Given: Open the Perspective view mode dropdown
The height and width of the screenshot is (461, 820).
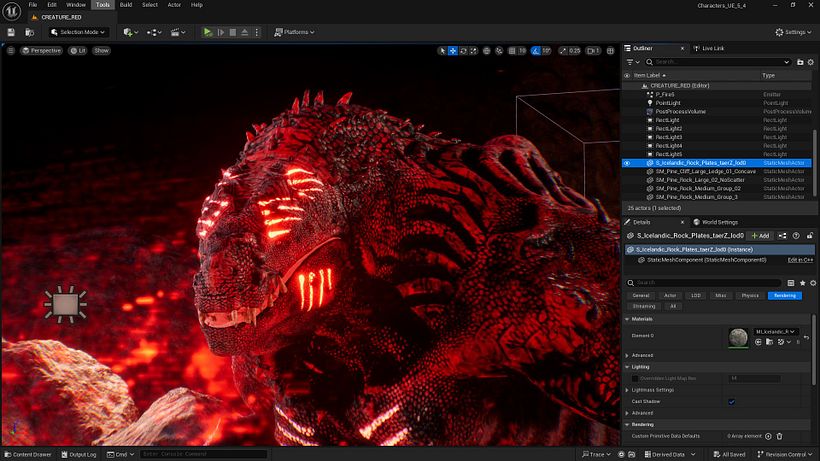Looking at the screenshot, I should point(41,51).
